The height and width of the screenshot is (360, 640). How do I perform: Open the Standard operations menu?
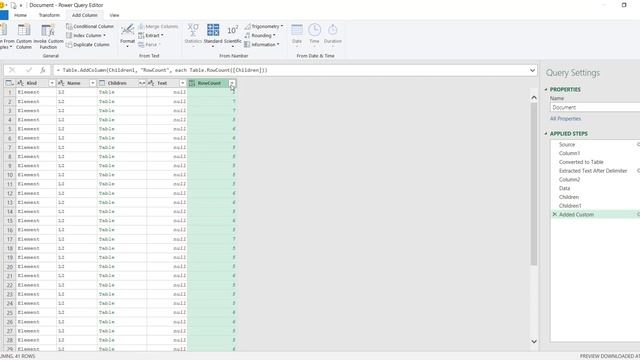[x=213, y=36]
